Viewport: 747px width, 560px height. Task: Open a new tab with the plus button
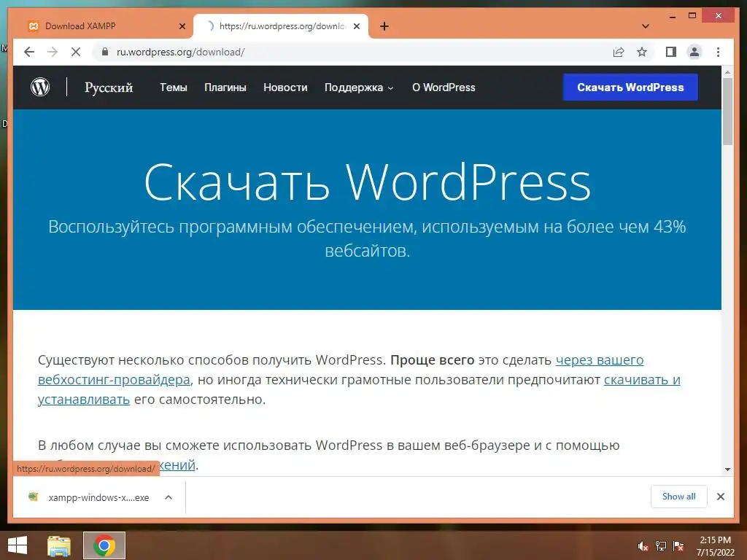384,26
